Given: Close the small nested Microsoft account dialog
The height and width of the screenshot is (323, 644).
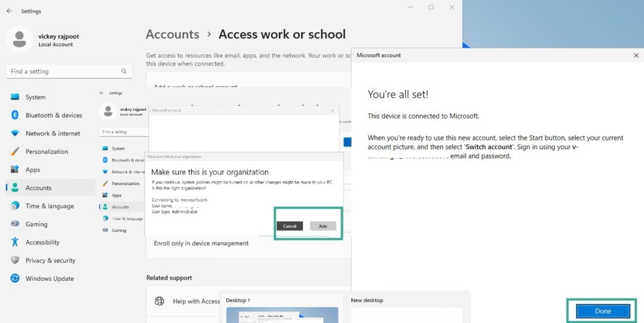Looking at the screenshot, I should click(x=332, y=110).
